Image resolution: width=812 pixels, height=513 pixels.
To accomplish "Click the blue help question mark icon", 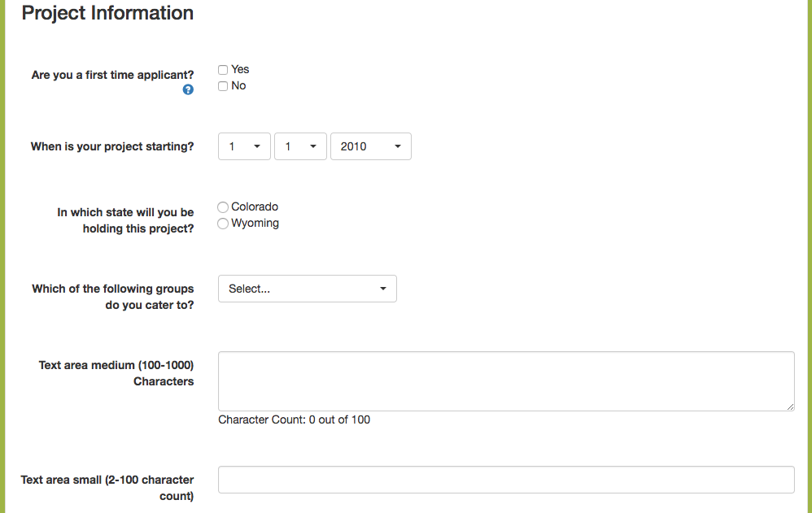I will [x=189, y=90].
